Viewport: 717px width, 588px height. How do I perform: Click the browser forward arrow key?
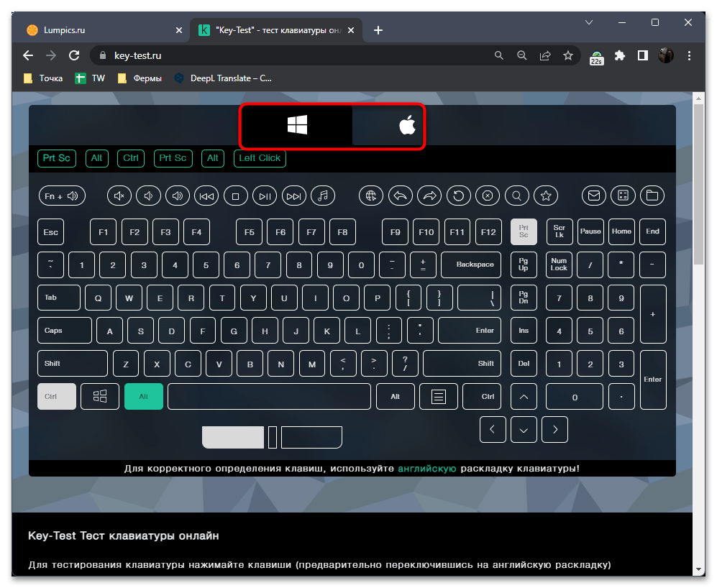click(429, 196)
